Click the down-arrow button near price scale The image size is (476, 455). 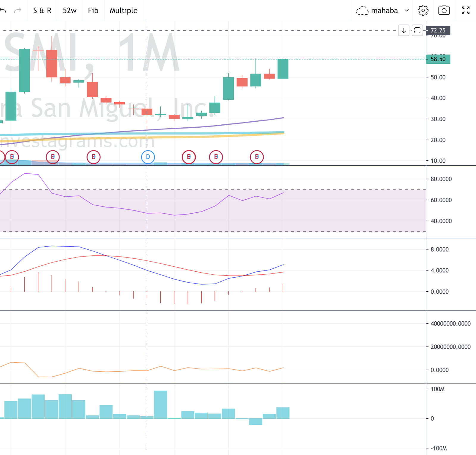[x=404, y=30]
